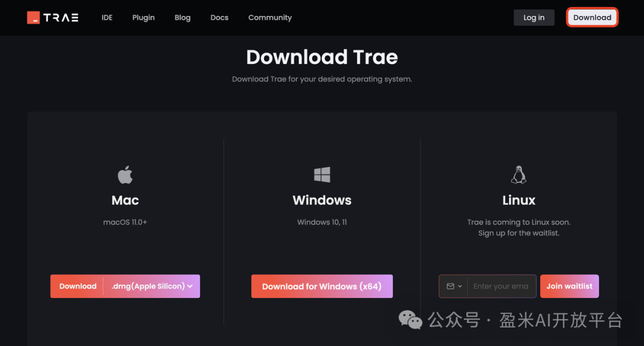Click the Windows 10, 11 text
The image size is (644, 346).
(322, 222)
